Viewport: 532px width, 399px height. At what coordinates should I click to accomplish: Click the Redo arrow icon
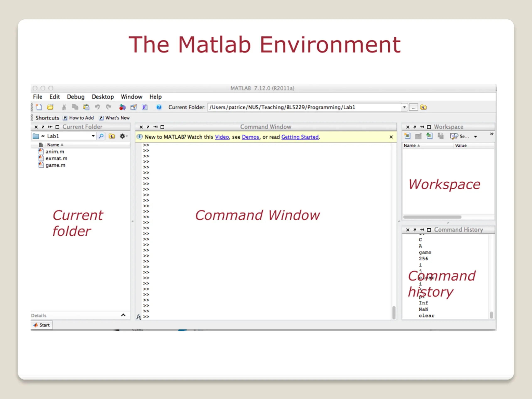[108, 107]
